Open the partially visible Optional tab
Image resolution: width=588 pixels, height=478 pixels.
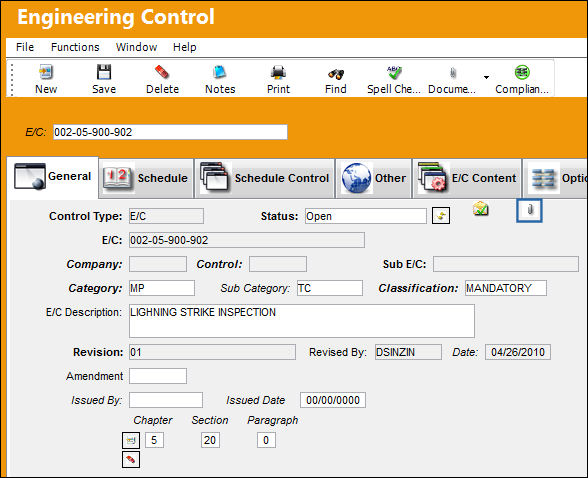click(x=556, y=178)
